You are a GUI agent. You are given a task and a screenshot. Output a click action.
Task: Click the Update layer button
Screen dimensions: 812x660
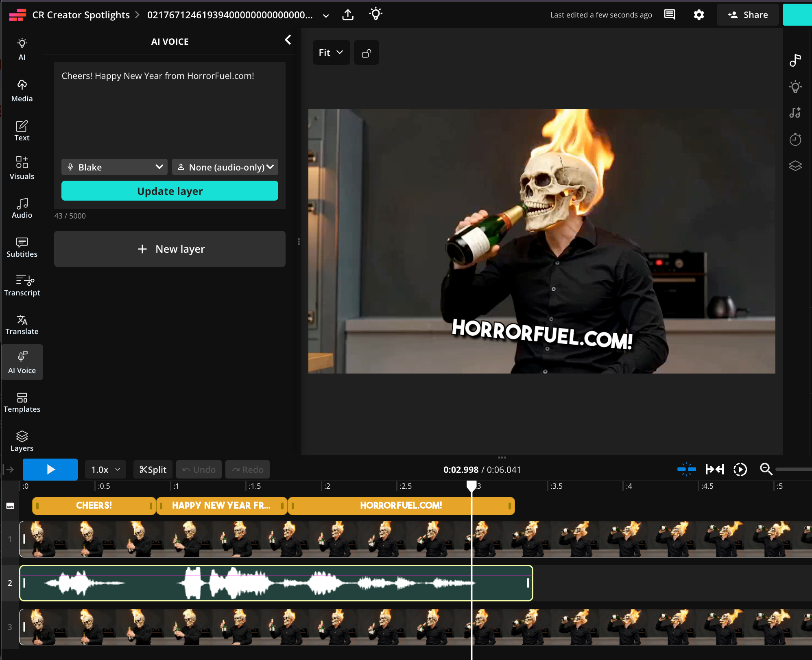point(170,191)
